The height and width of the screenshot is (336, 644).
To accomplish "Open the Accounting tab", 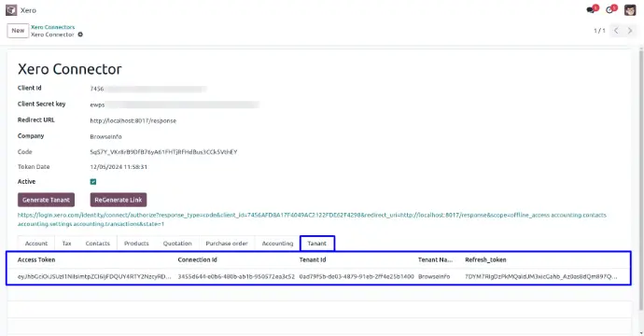I will 277,244.
